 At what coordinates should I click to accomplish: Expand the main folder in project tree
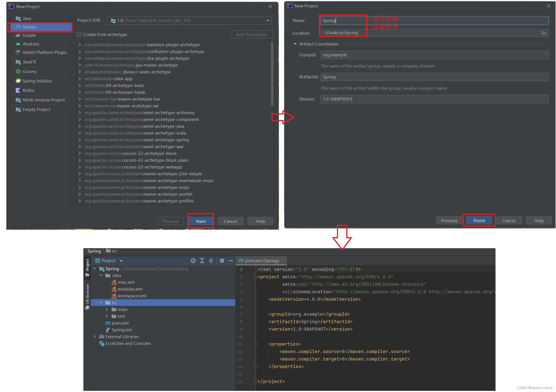pyautogui.click(x=107, y=310)
